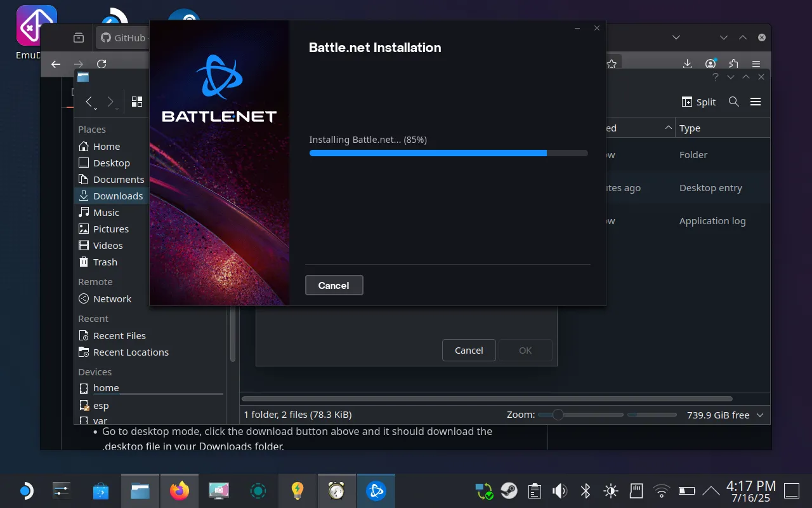The height and width of the screenshot is (508, 812).
Task: Toggle Split view in Dolphin
Action: coord(698,102)
